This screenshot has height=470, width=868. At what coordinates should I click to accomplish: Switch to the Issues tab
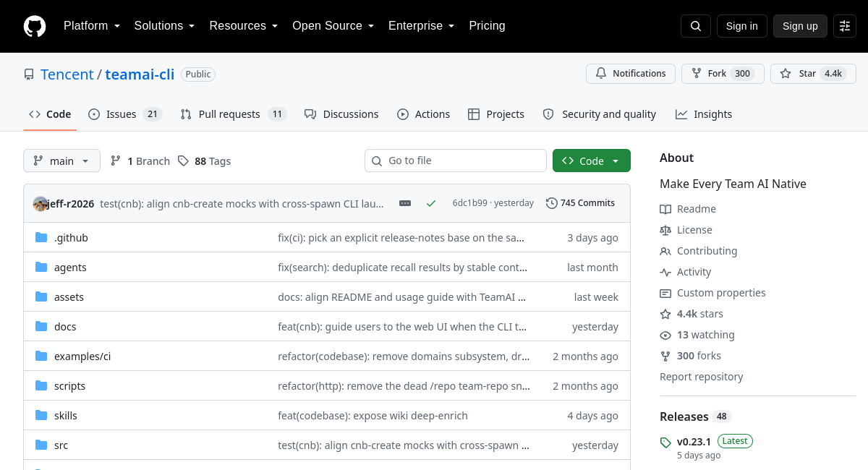click(125, 114)
